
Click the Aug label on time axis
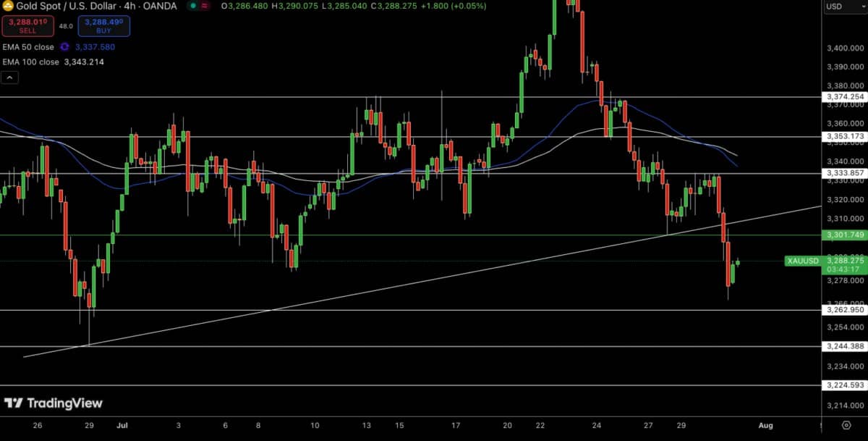765,426
